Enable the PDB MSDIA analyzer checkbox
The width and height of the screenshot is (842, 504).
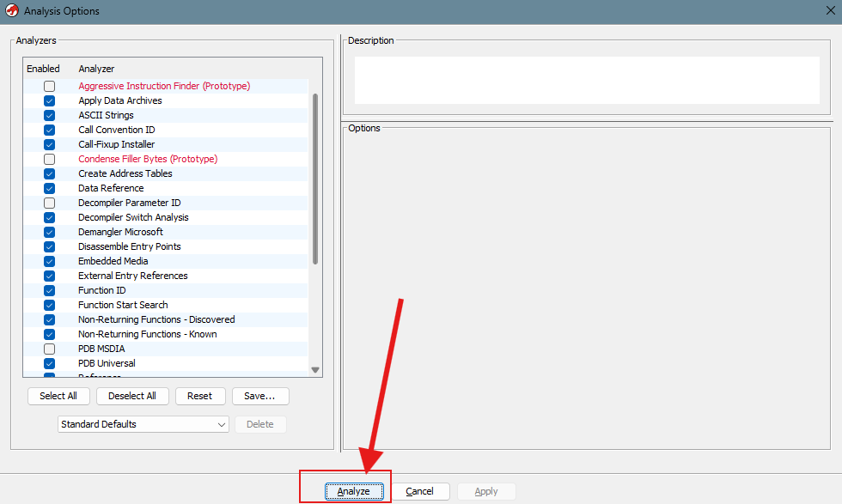(49, 349)
